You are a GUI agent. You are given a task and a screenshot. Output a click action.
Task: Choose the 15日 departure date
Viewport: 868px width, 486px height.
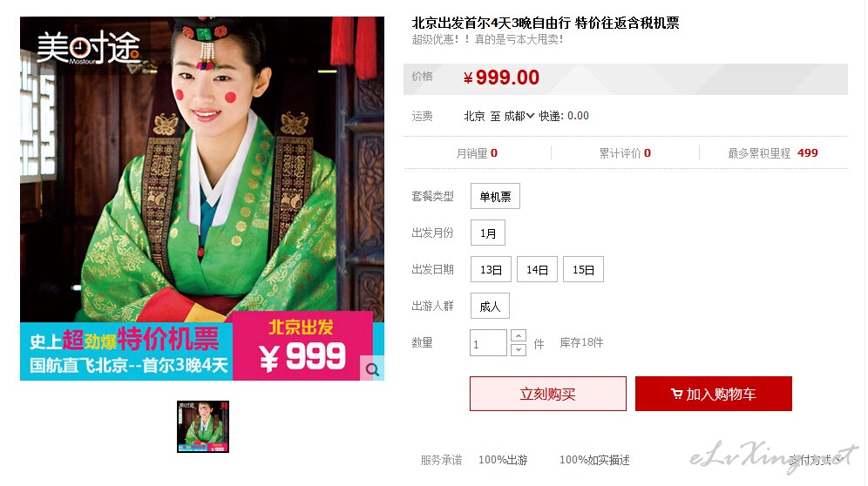[583, 269]
